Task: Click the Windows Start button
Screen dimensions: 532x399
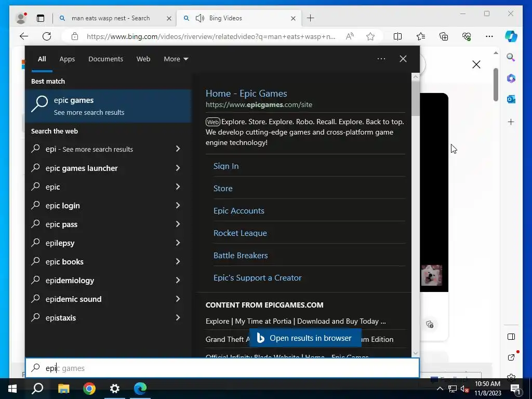Action: [x=12, y=389]
